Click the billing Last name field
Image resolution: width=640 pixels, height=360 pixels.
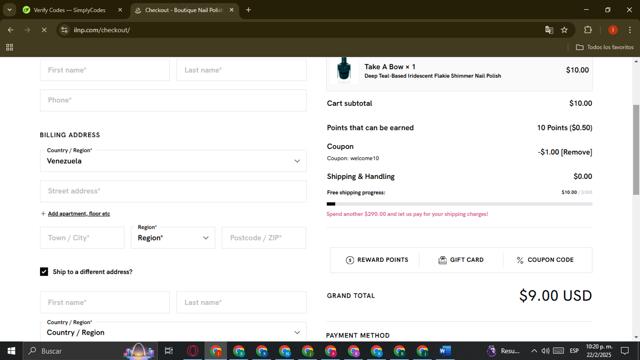click(x=241, y=70)
